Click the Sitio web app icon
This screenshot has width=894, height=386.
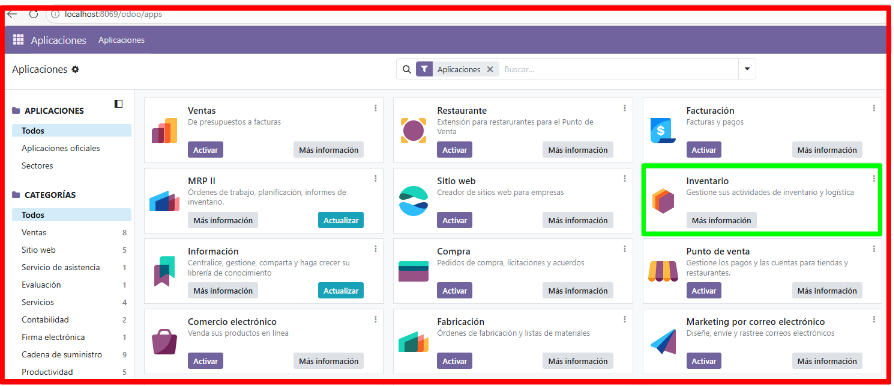coord(413,201)
